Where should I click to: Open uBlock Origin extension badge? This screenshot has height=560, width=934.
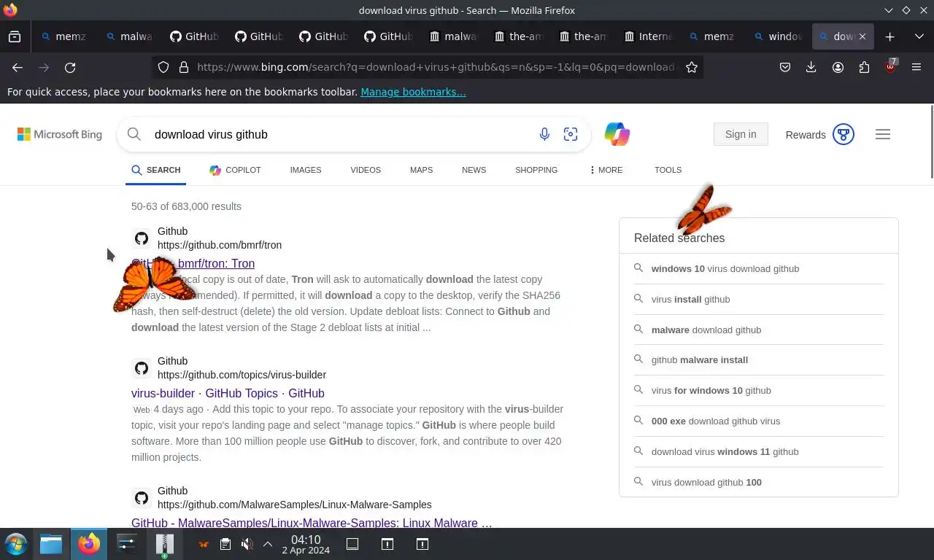[890, 66]
